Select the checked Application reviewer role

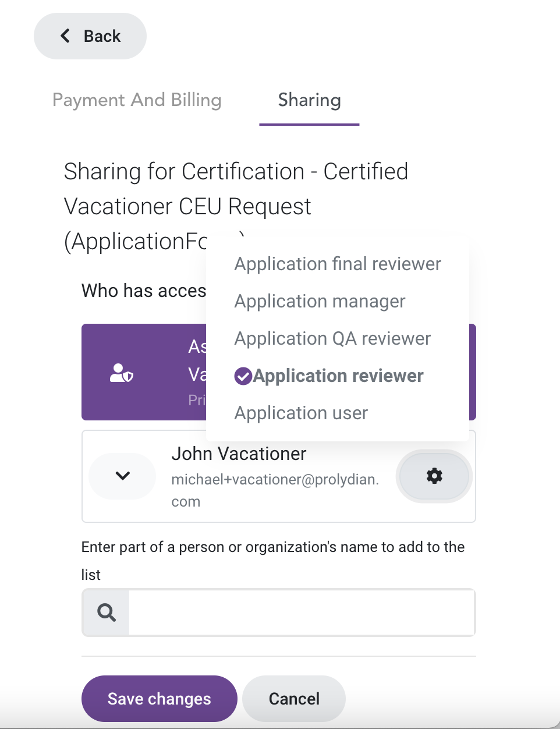pyautogui.click(x=329, y=376)
